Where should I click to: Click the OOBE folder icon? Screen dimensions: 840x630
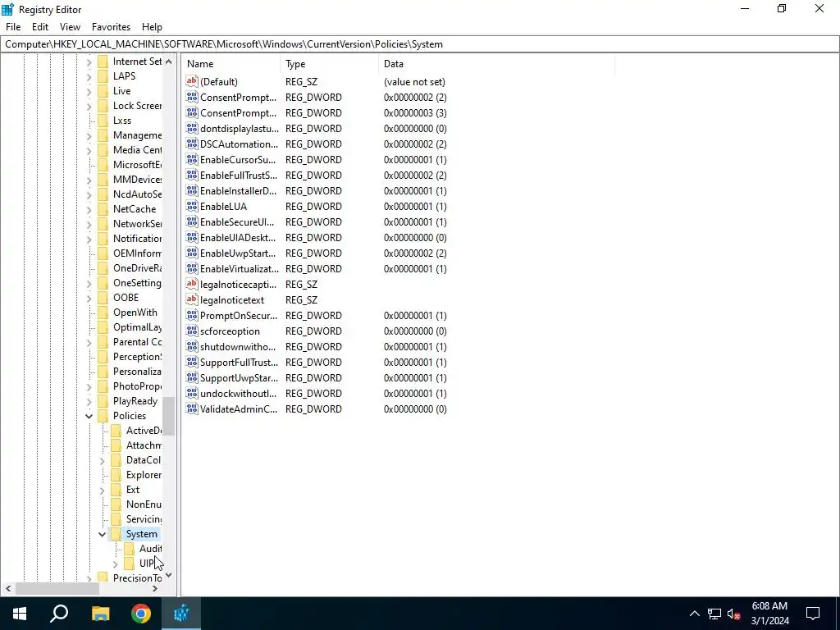pos(103,297)
